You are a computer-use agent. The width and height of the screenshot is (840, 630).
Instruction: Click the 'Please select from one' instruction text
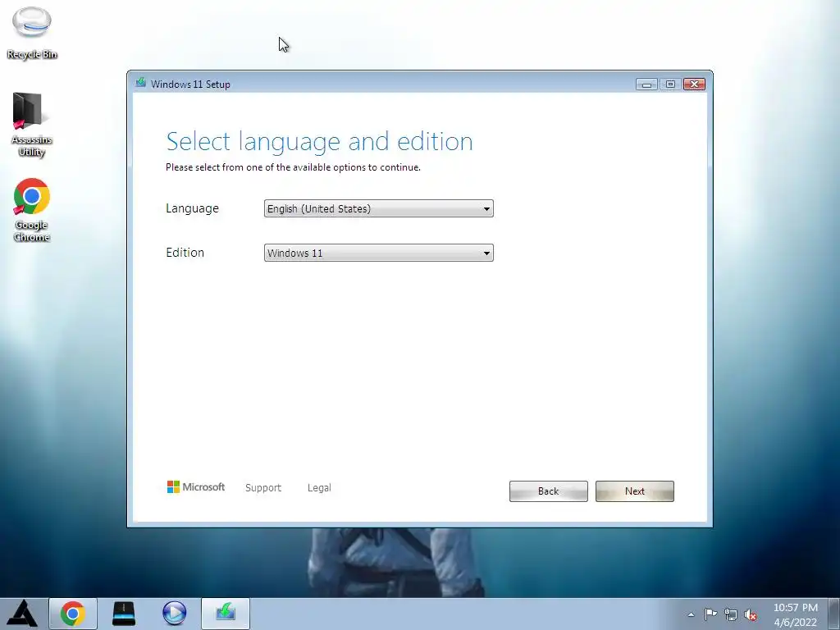point(293,167)
